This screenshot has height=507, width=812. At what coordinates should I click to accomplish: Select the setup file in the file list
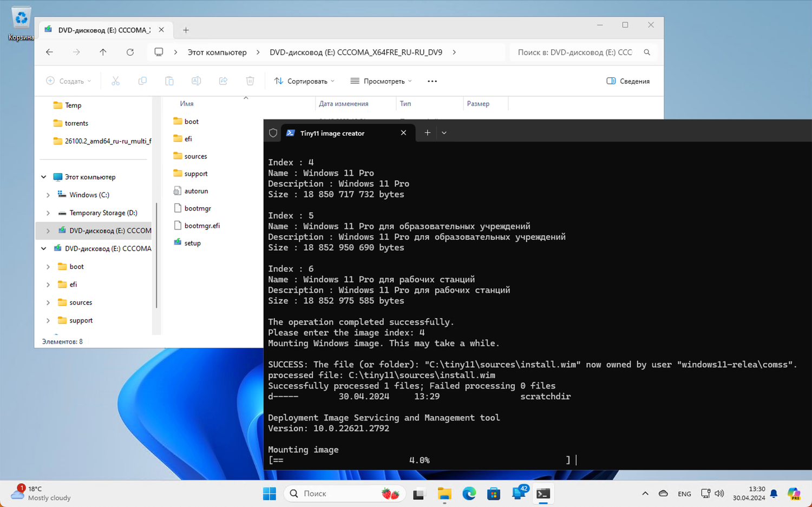[187, 243]
